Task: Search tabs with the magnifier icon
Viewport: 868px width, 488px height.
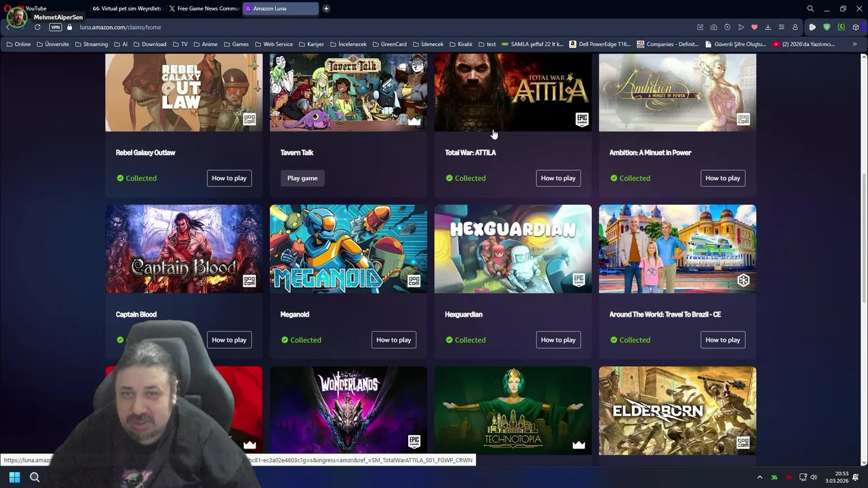Action: [x=810, y=9]
